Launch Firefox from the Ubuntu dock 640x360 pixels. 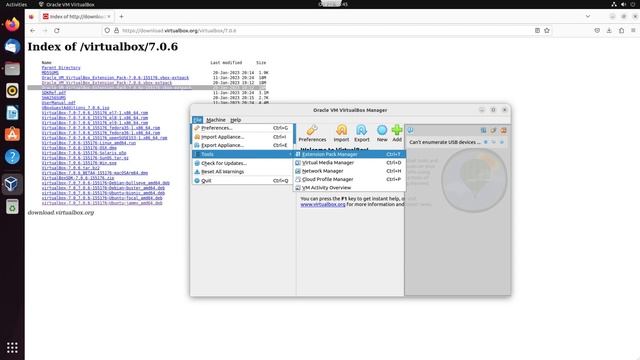pyautogui.click(x=12, y=24)
